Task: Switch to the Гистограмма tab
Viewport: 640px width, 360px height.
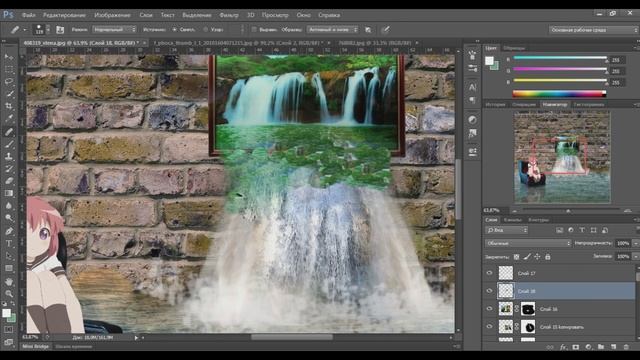Action: [x=589, y=104]
